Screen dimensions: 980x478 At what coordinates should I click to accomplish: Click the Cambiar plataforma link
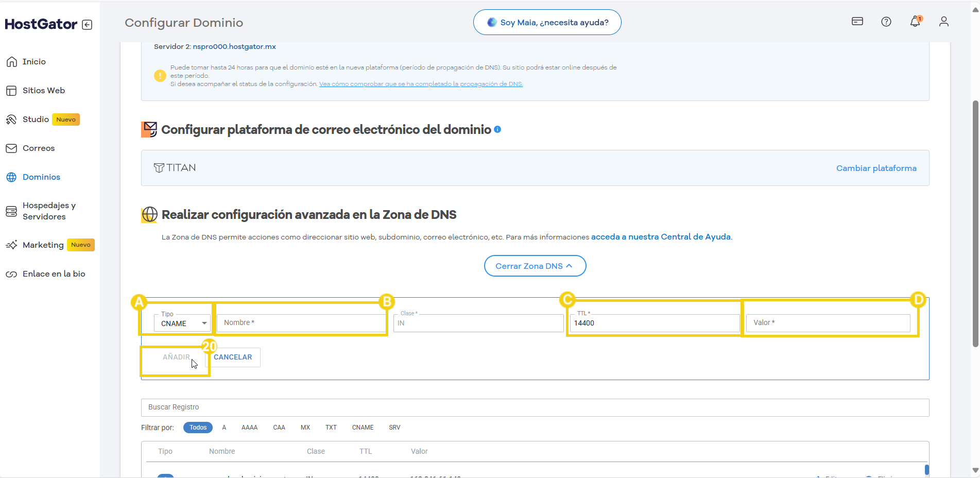(x=876, y=168)
